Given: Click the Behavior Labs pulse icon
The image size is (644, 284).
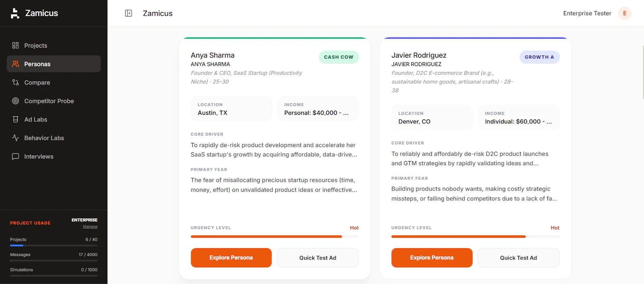Looking at the screenshot, I should (16, 138).
